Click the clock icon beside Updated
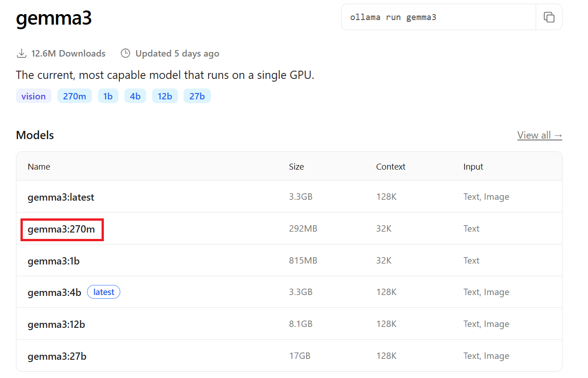 pos(125,53)
